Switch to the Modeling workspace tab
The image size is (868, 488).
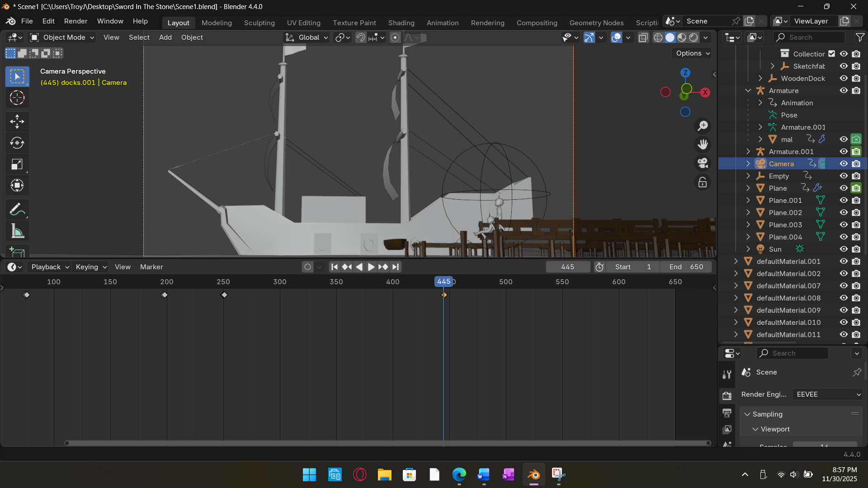pos(217,23)
